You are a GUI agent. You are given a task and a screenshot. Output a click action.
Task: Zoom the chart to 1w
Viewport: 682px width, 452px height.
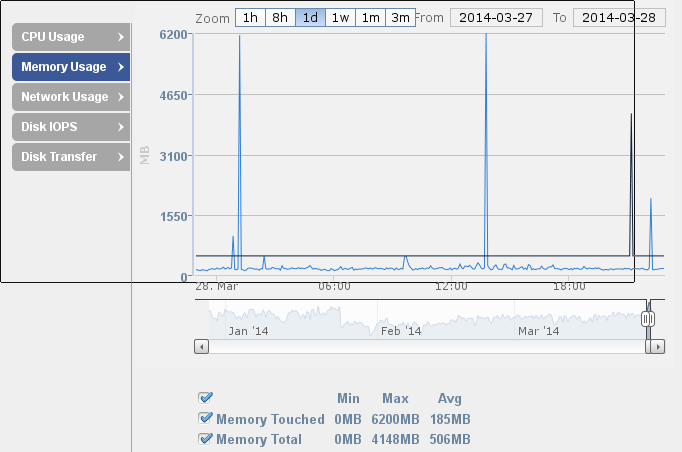[340, 18]
